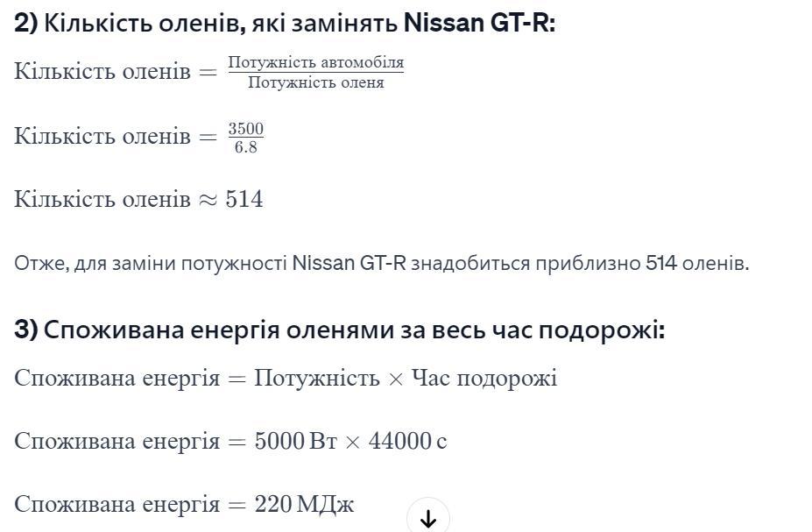Click the heading about Nissan GT-R reindeer count
Screen dimensions: 812x532
[285, 24]
